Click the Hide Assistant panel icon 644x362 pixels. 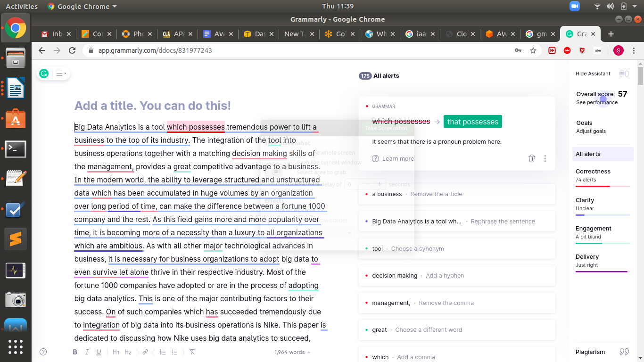[x=624, y=74]
